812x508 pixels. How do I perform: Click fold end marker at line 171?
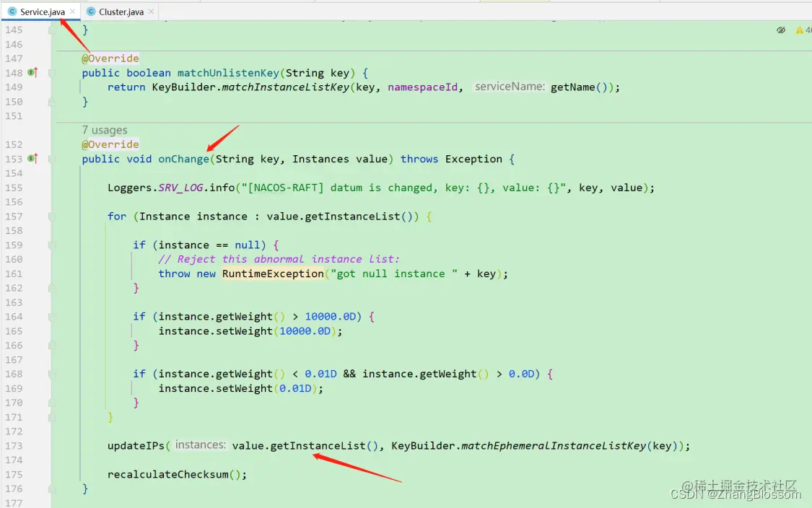pyautogui.click(x=52, y=417)
